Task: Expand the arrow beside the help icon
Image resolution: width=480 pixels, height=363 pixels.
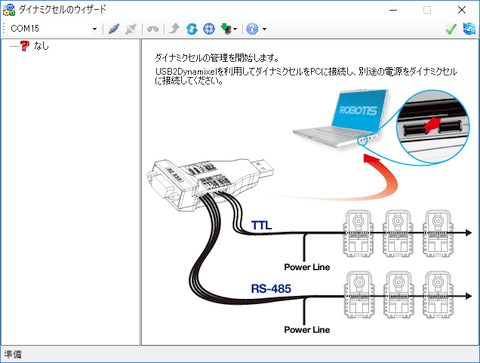Action: 264,29
